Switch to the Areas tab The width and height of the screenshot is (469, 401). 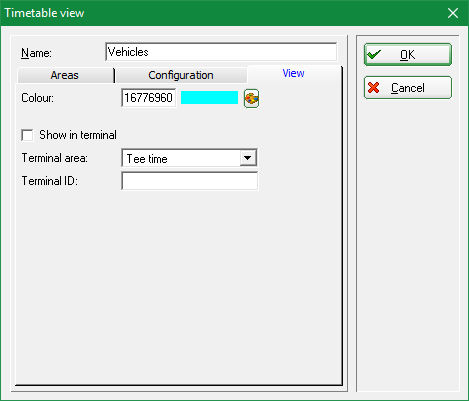pyautogui.click(x=65, y=75)
